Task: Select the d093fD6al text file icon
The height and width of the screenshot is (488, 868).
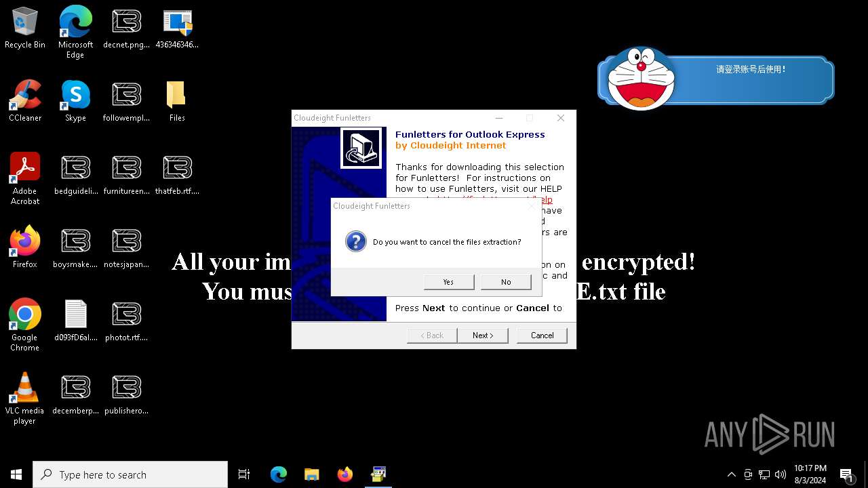Action: [x=75, y=321]
